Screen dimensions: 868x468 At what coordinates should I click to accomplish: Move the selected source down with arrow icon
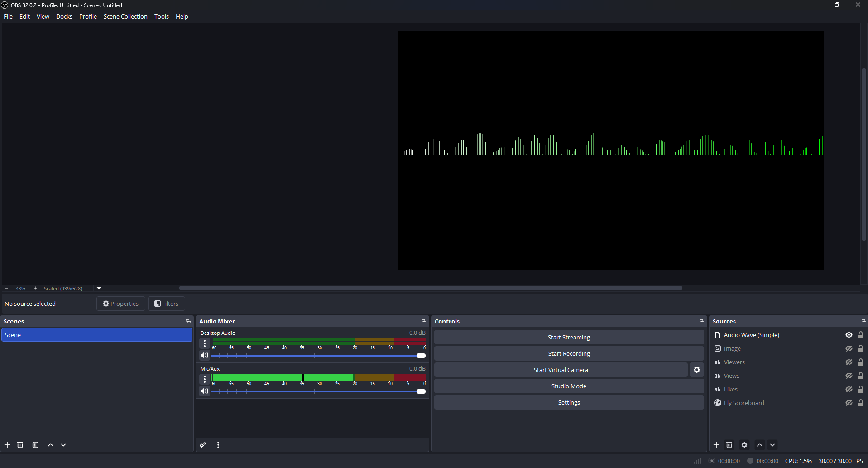(x=772, y=445)
